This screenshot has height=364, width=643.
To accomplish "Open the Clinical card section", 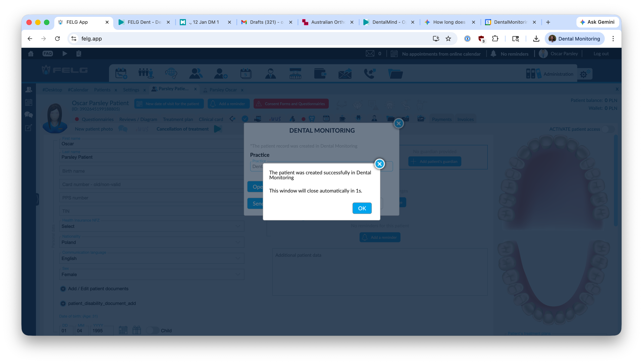I will click(x=211, y=119).
